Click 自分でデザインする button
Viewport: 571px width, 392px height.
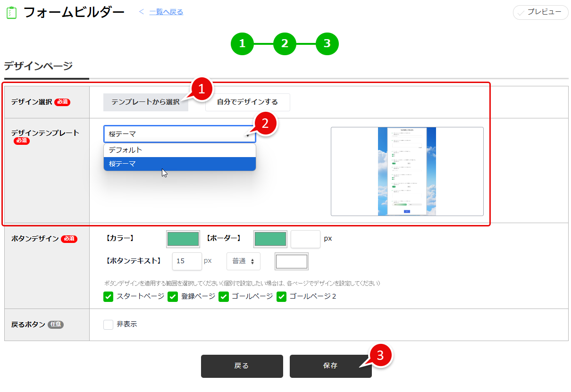[x=247, y=102]
